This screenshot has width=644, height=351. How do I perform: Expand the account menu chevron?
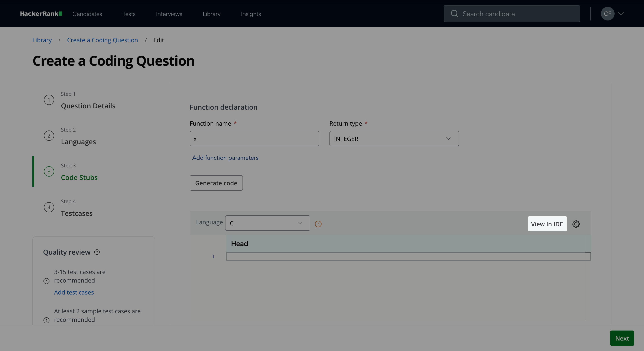(621, 14)
